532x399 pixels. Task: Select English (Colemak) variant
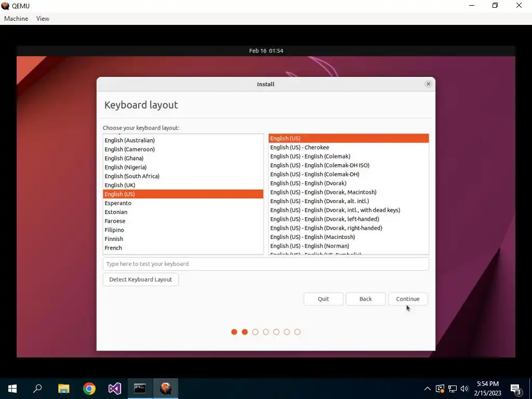click(x=349, y=156)
